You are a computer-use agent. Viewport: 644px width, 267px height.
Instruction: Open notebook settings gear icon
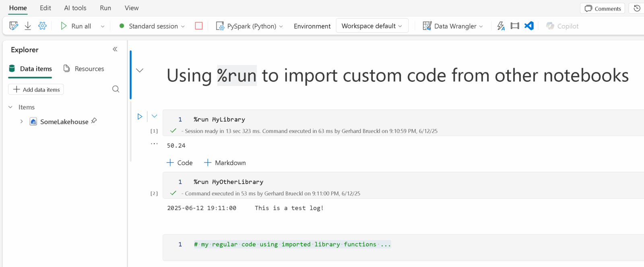(42, 26)
